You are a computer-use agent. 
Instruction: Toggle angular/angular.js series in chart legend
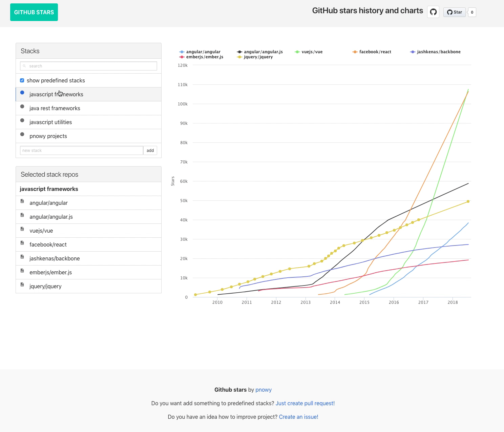click(260, 52)
